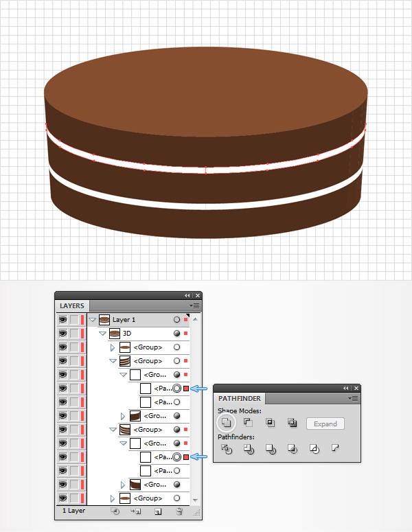Screen dimensions: 412x532
Task: Open the Pathfinder panel options menu
Action: coord(354,398)
